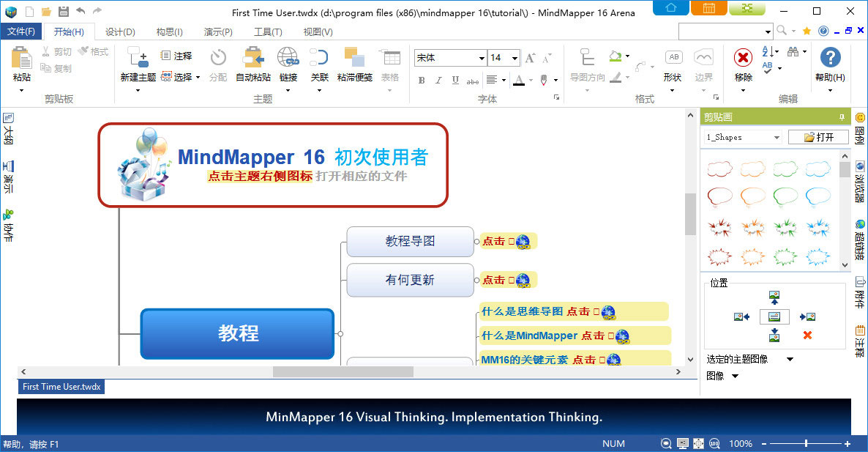
Task: Click the New document icon in title bar
Action: pyautogui.click(x=30, y=12)
